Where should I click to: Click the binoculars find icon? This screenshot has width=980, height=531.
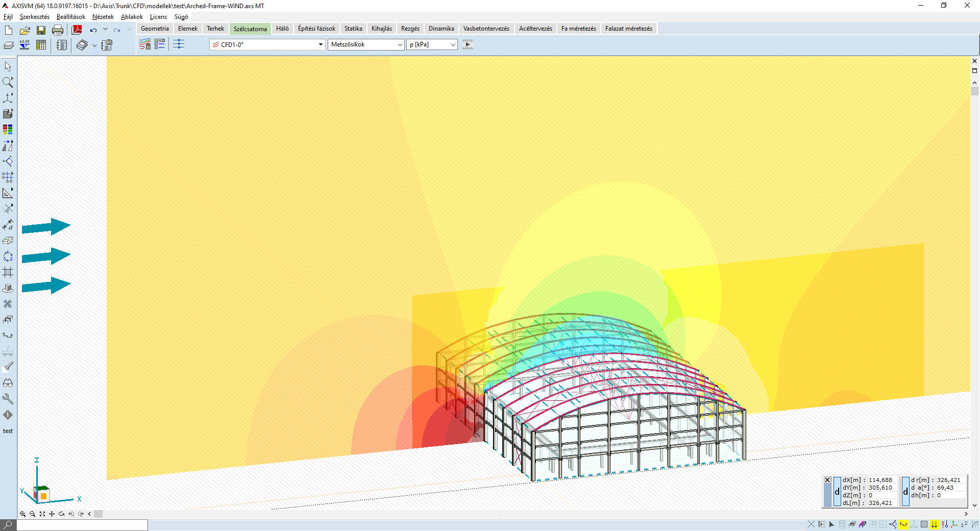(8, 383)
